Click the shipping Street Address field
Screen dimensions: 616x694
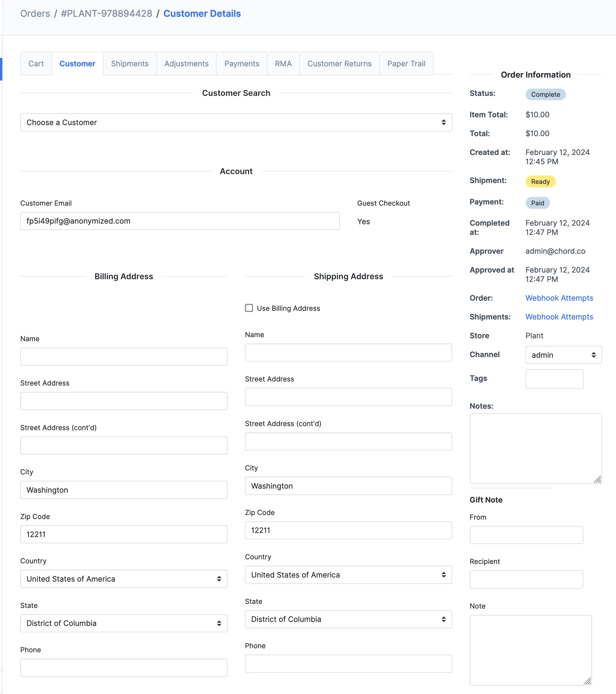pyautogui.click(x=349, y=397)
